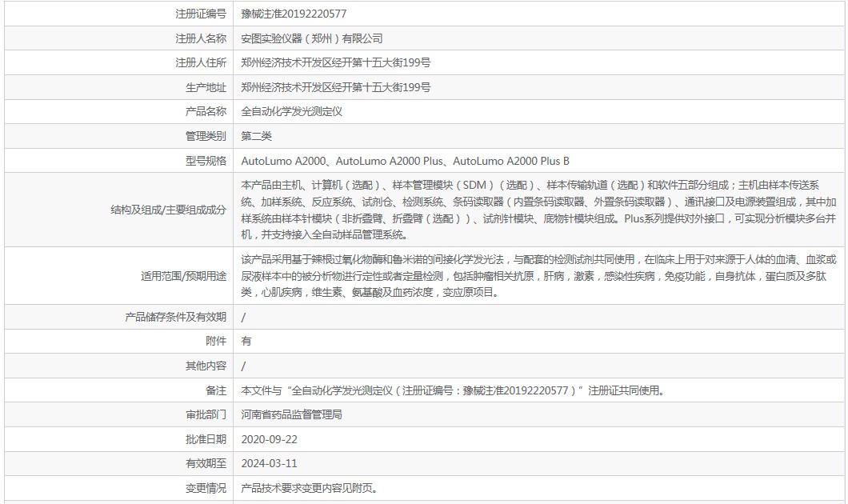Select the expiry date 2024-03-11
The height and width of the screenshot is (504, 848).
tap(270, 464)
